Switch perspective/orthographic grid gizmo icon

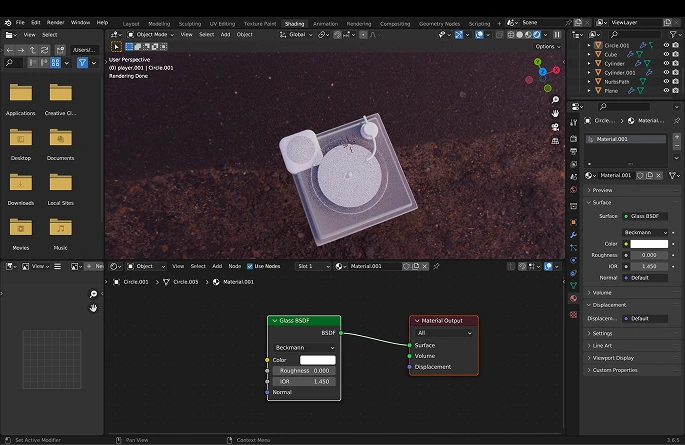pyautogui.click(x=555, y=141)
